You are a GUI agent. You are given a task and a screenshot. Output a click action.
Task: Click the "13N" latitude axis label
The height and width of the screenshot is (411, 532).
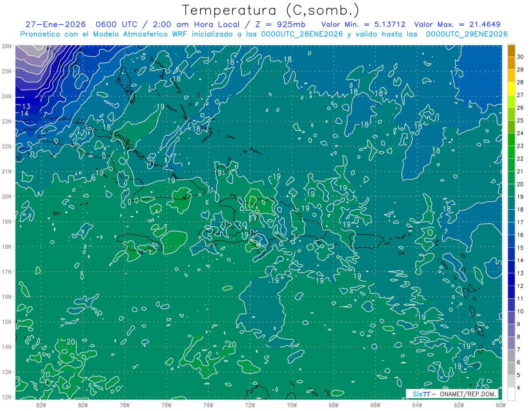(x=7, y=372)
